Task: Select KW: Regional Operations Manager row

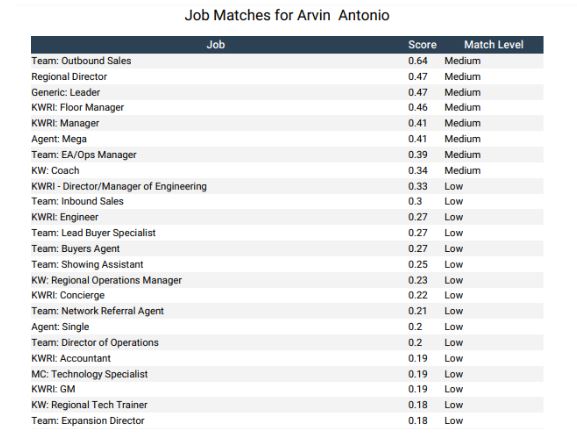Action: click(287, 280)
